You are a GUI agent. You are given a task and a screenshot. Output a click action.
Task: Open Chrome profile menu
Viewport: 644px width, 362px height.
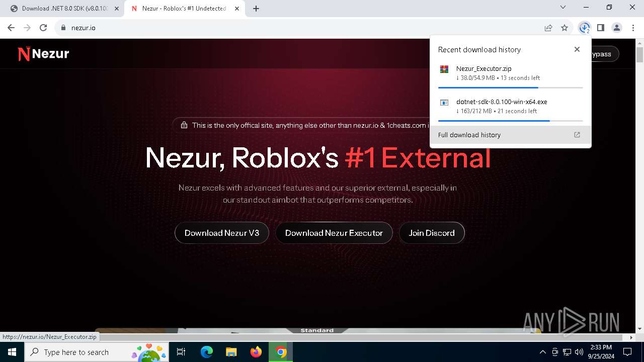[617, 28]
